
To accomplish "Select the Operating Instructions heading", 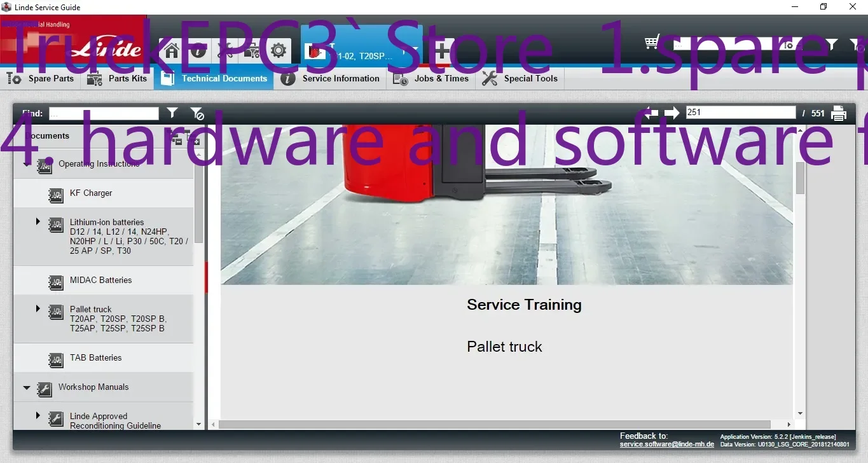I will [x=99, y=164].
